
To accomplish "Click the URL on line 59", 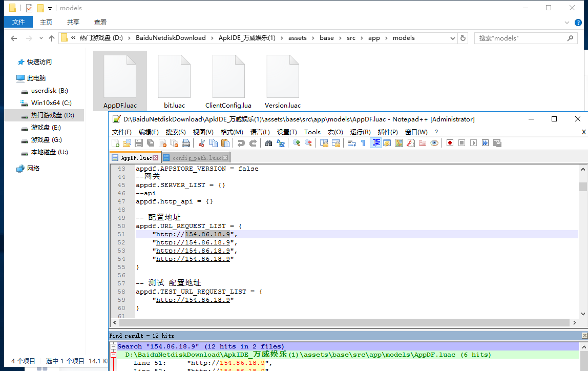I will (x=193, y=300).
